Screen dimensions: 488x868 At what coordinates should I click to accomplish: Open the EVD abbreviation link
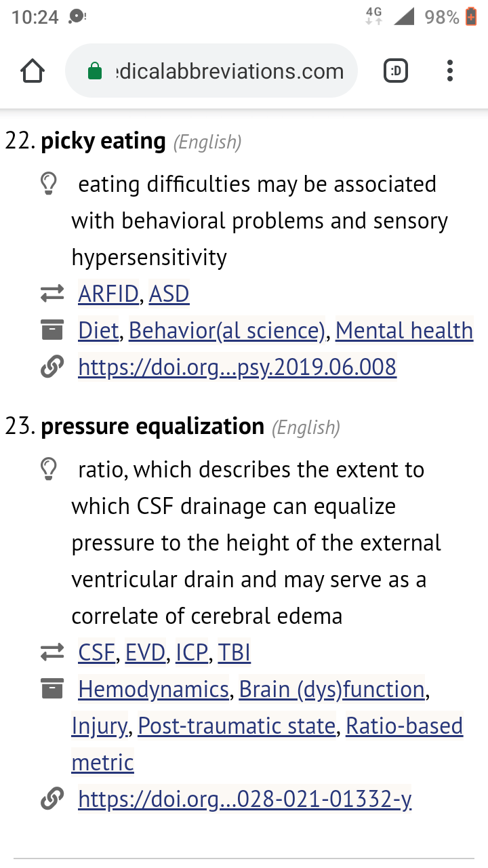tap(145, 653)
